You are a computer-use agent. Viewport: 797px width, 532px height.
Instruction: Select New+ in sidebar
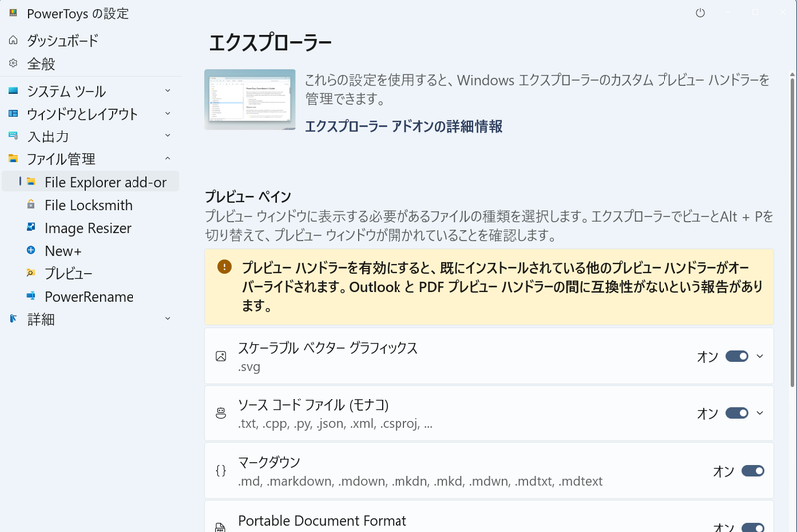point(91,251)
